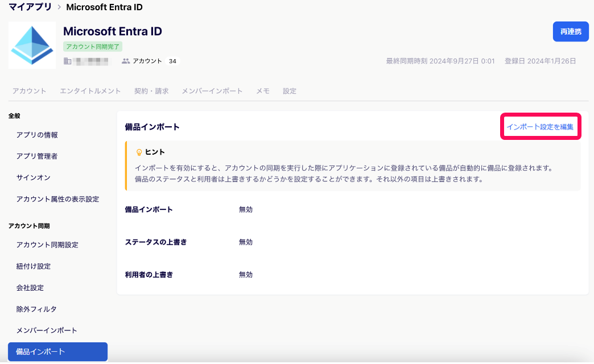Click the people account count icon
This screenshot has width=594, height=364.
pos(126,61)
